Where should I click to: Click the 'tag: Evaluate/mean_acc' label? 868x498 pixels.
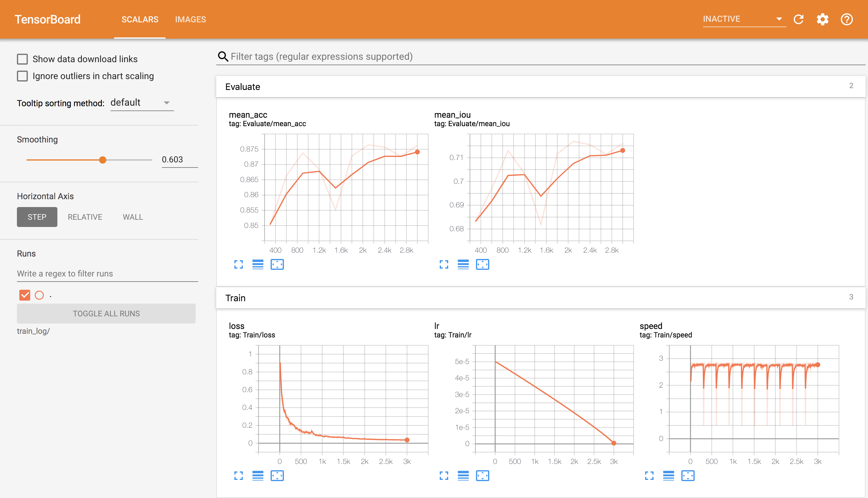[x=268, y=124]
